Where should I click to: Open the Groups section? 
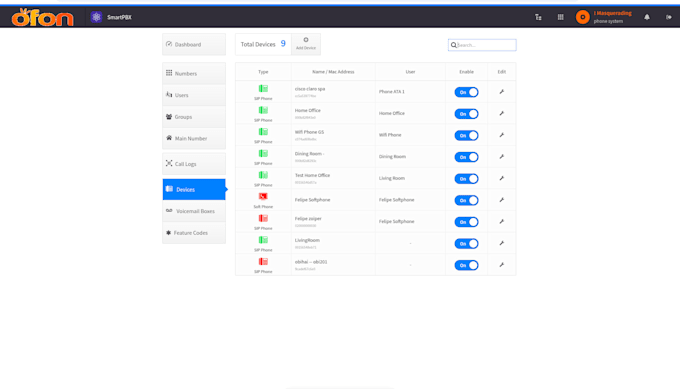[x=194, y=117]
